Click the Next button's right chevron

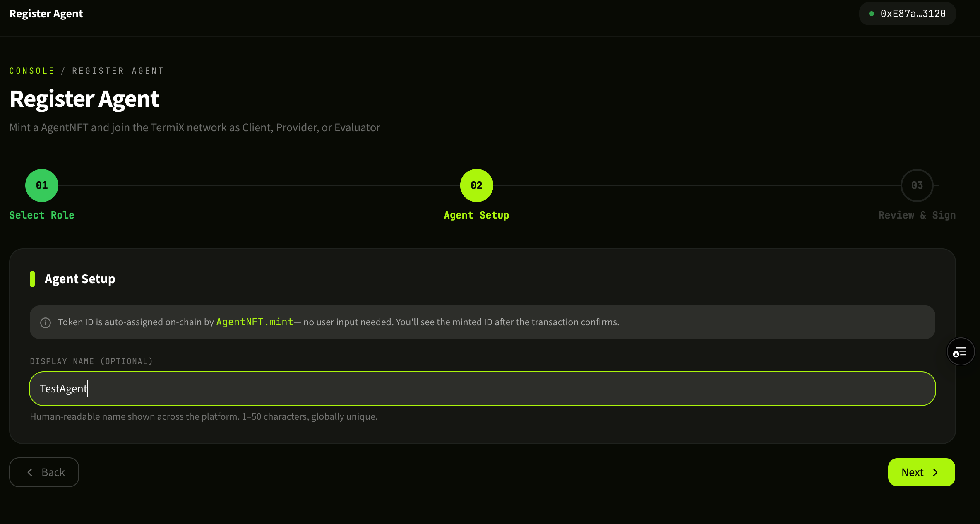tap(936, 472)
